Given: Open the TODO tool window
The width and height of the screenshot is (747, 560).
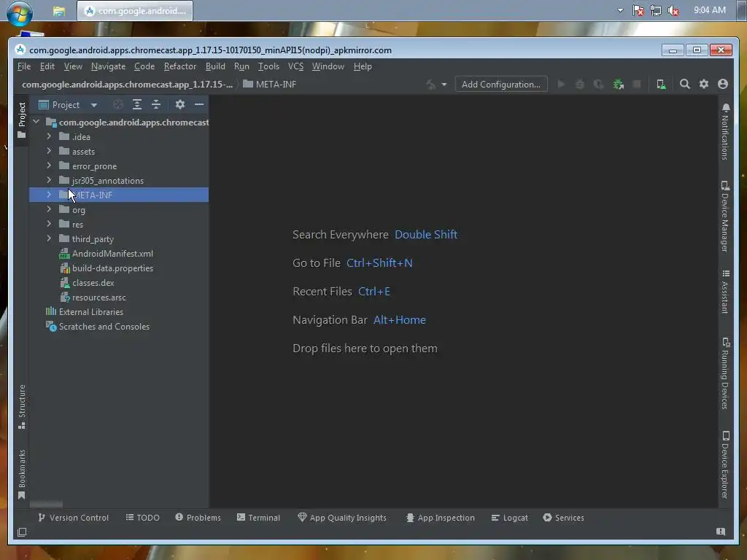Looking at the screenshot, I should click(142, 518).
